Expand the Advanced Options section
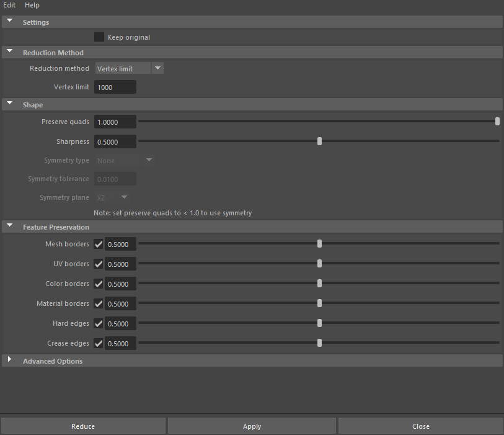The height and width of the screenshot is (435, 504). coord(9,360)
